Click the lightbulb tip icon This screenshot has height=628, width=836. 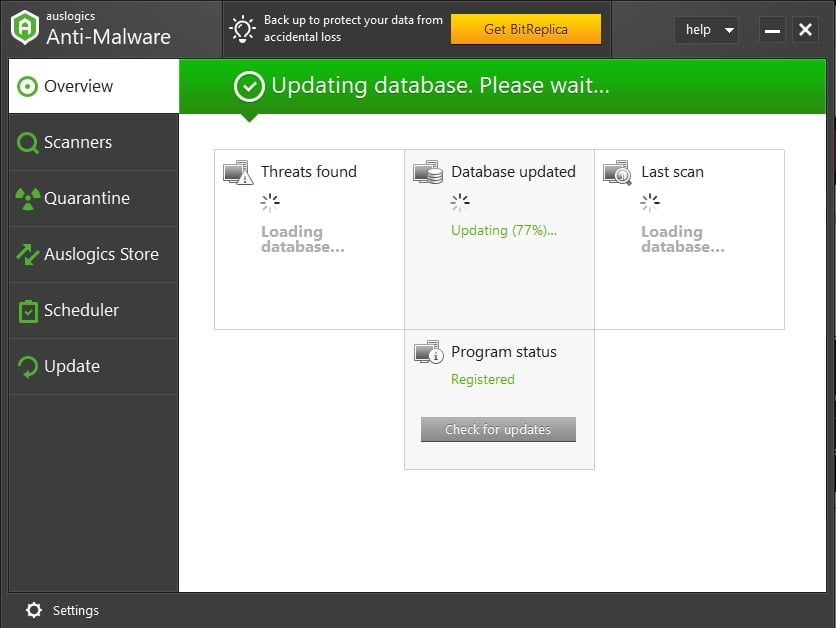(x=242, y=29)
